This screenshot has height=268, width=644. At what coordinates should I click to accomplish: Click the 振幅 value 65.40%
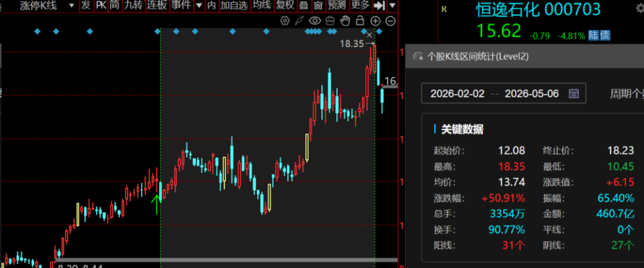[x=616, y=198]
